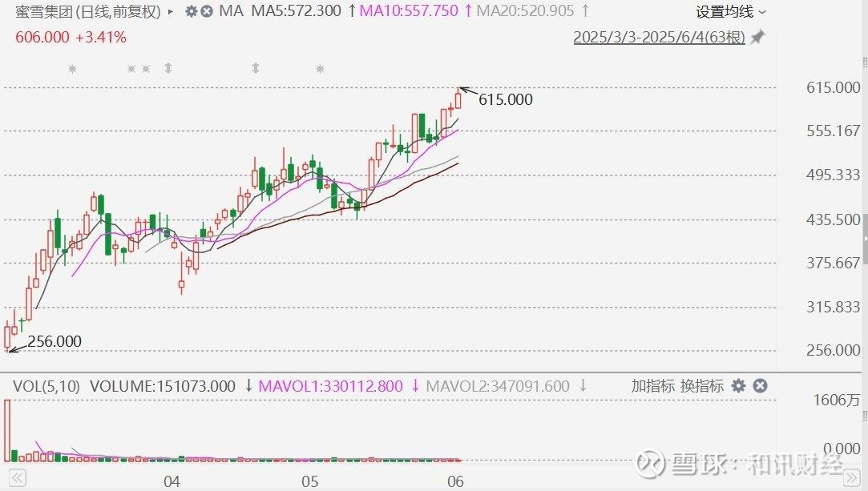
Task: Pin the date range with the pushpin icon
Action: (757, 38)
